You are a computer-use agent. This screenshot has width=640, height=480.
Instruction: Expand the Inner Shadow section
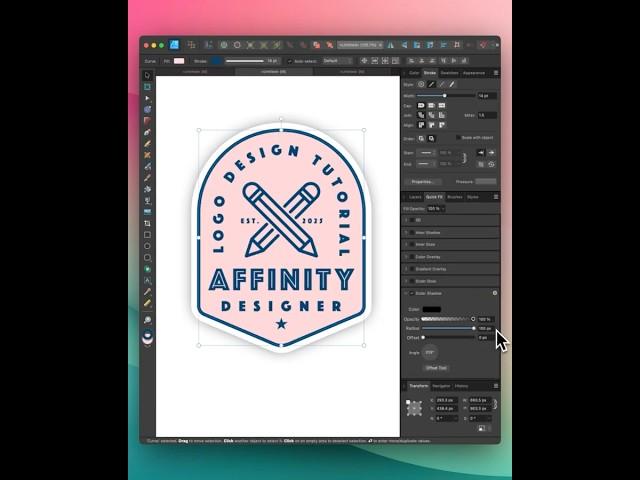406,232
